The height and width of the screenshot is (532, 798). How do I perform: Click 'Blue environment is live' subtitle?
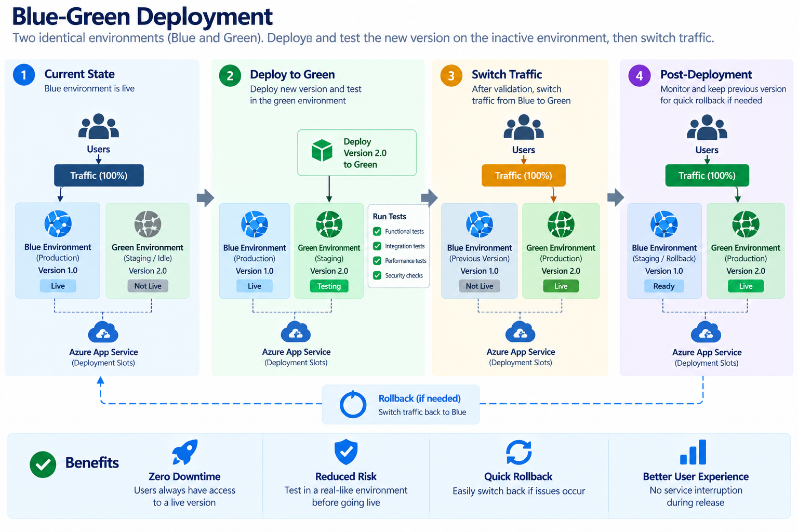(x=89, y=88)
